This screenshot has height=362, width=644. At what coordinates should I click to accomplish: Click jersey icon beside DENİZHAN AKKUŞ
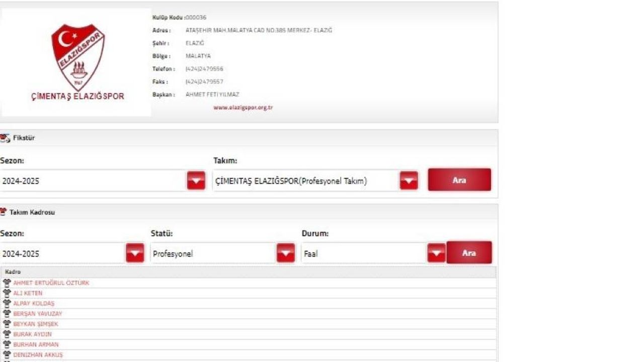click(x=7, y=355)
